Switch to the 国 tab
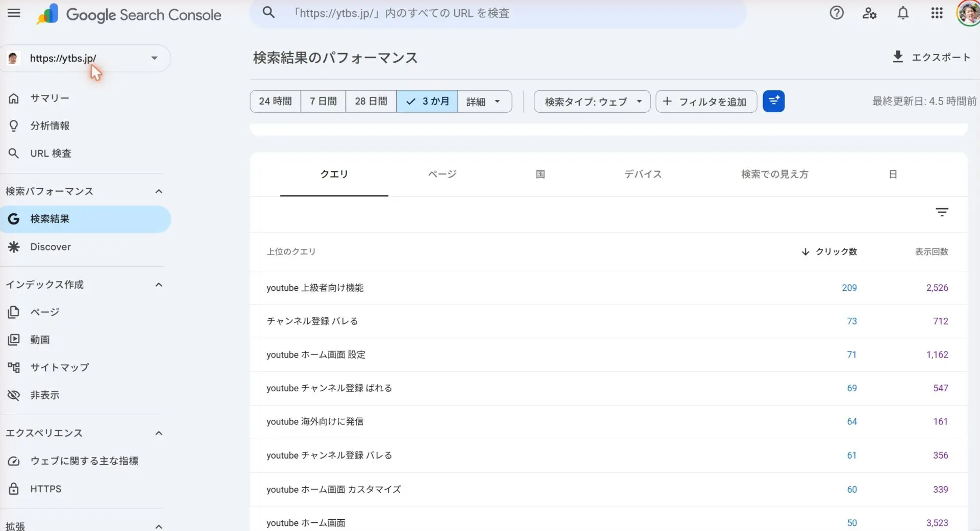The height and width of the screenshot is (531, 980). coord(540,174)
